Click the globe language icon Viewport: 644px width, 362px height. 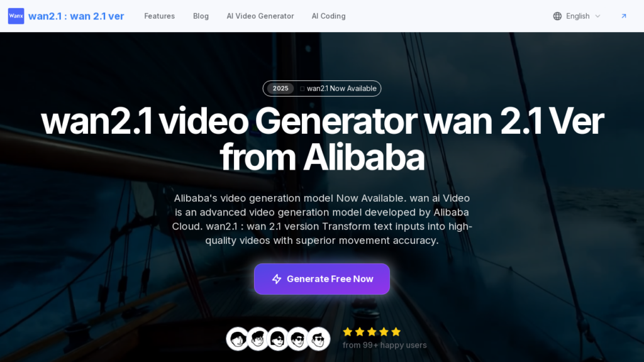(557, 16)
